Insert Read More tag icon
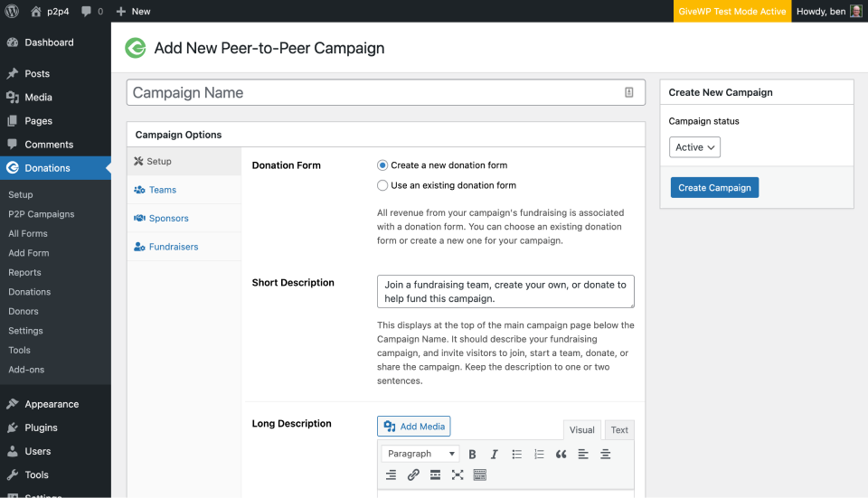This screenshot has width=868, height=498. pos(435,475)
